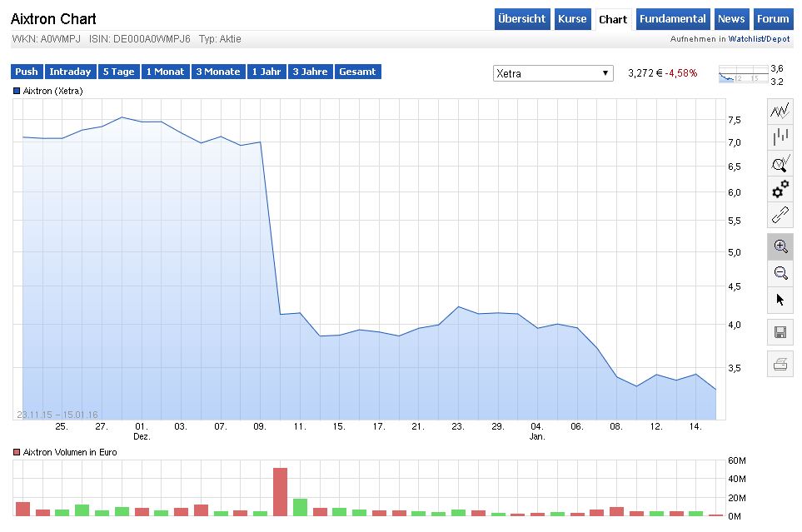Set chart range to 3 Jahre
The height and width of the screenshot is (532, 802).
click(310, 72)
